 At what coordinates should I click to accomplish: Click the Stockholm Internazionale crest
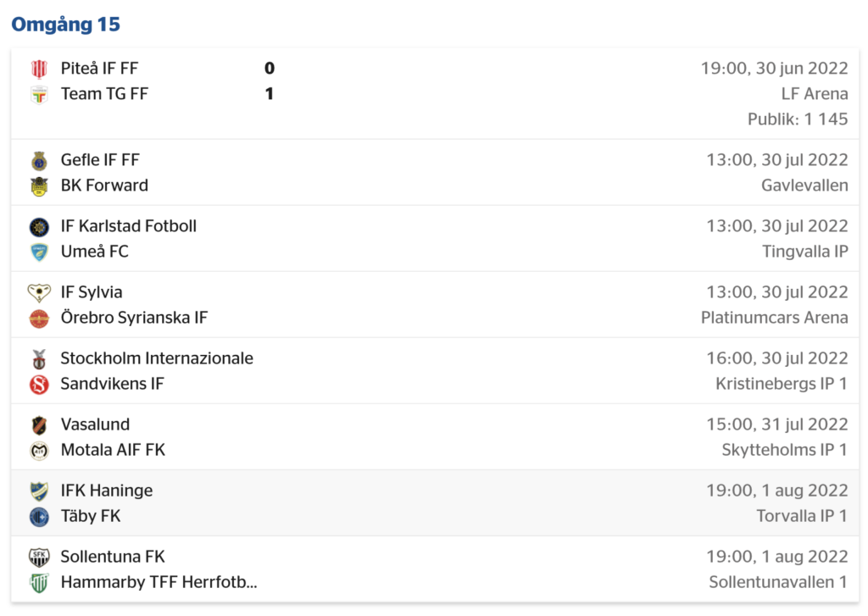39,359
